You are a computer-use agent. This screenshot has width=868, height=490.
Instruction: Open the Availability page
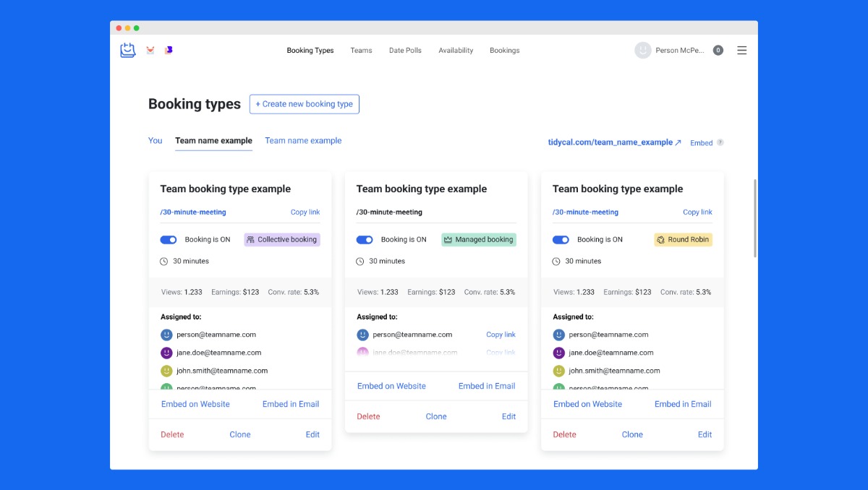coord(456,51)
